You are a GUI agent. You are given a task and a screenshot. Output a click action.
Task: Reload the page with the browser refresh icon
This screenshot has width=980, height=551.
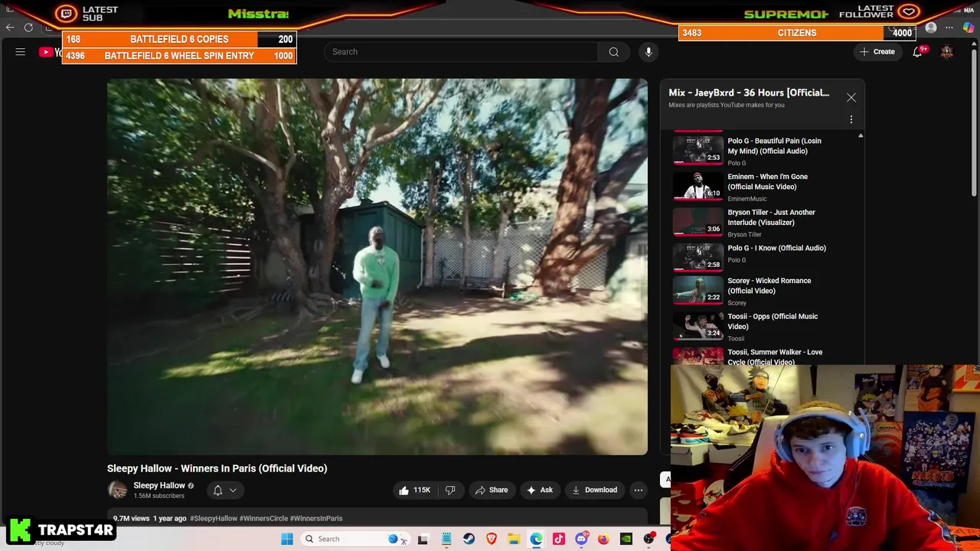[x=28, y=28]
